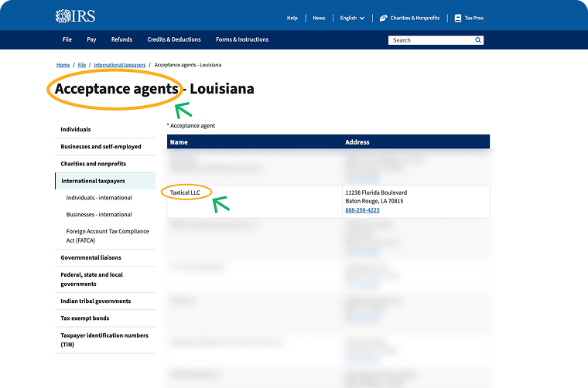
Task: Open Credits & Deductions menu
Action: pyautogui.click(x=174, y=39)
